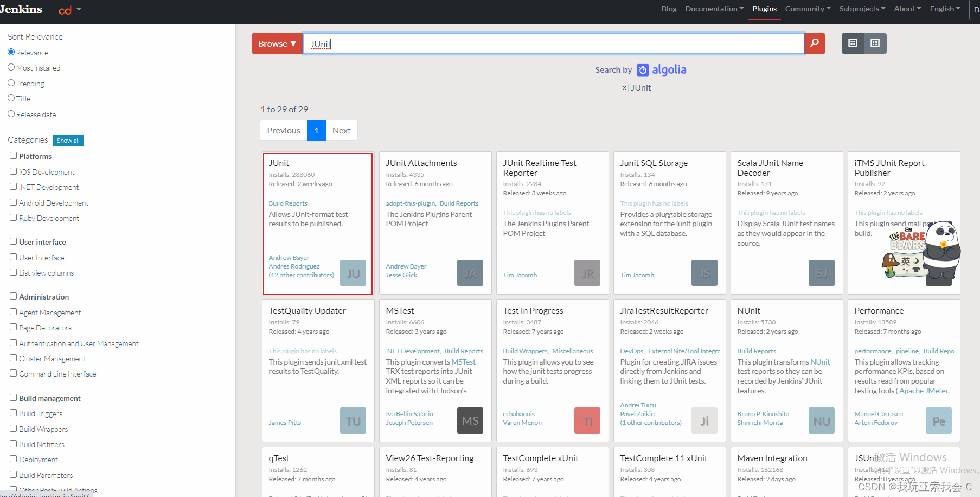Open the MSTest plugin card title
Image resolution: width=980 pixels, height=497 pixels.
pos(400,311)
